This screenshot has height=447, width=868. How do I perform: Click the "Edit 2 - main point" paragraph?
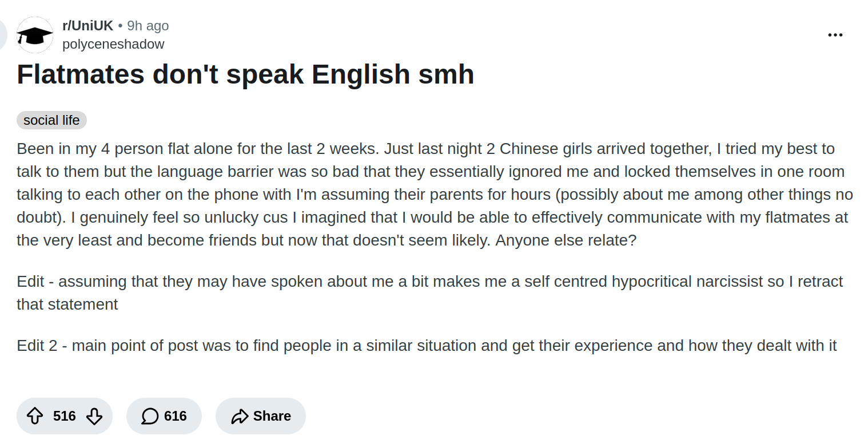[x=427, y=346]
